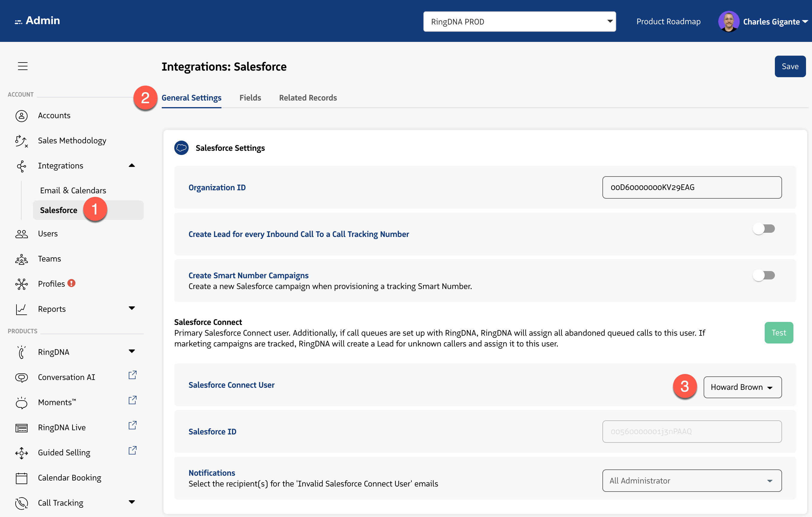The height and width of the screenshot is (517, 812).
Task: Click the Sales Methodology icon
Action: (21, 141)
